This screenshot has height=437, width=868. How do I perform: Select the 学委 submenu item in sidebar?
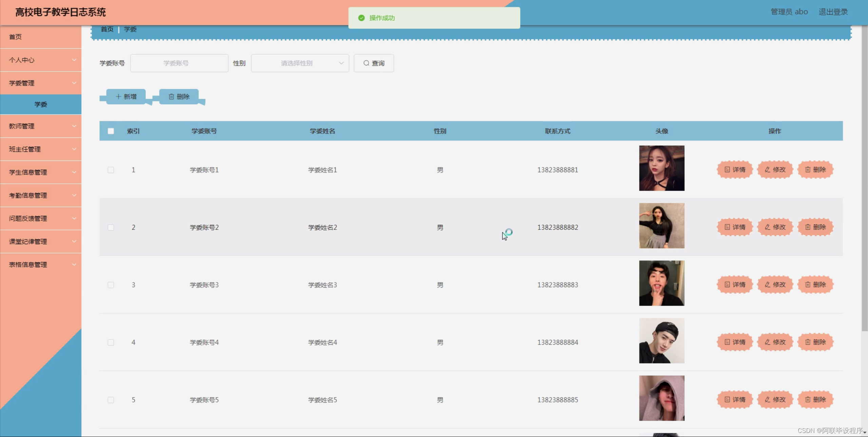point(41,104)
